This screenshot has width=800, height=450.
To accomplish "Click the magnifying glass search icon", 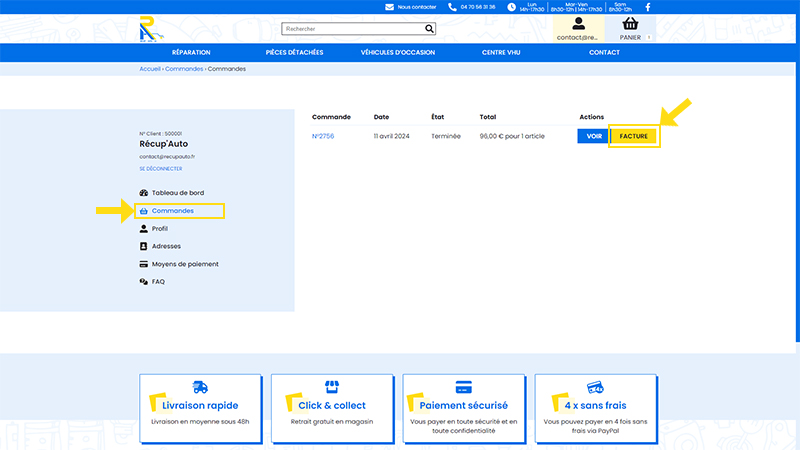I will click(x=429, y=29).
